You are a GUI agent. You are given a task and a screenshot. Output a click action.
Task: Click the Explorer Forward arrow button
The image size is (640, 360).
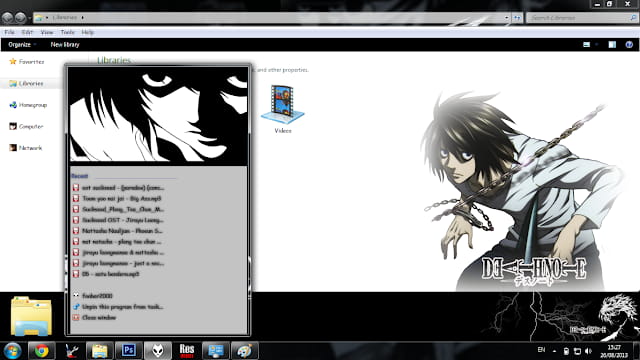tap(20, 18)
